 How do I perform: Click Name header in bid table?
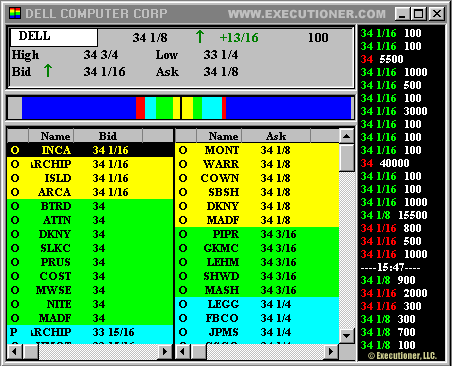tap(51, 136)
